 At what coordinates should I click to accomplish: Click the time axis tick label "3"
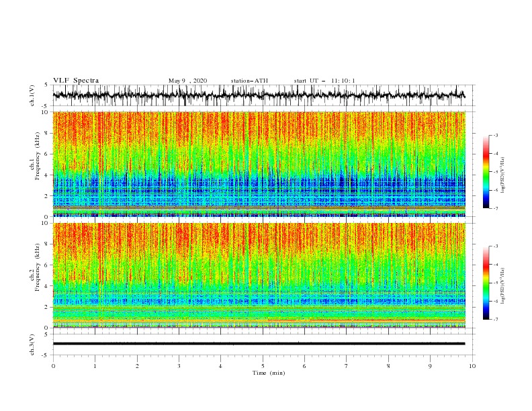pyautogui.click(x=179, y=366)
